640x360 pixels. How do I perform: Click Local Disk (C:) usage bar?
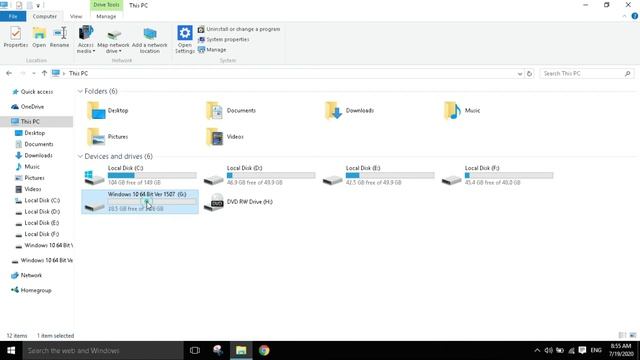click(152, 176)
